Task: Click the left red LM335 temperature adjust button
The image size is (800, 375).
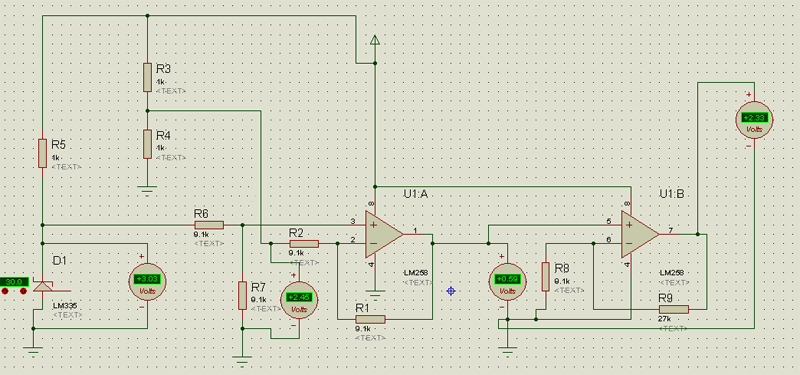Action: [x=5, y=291]
